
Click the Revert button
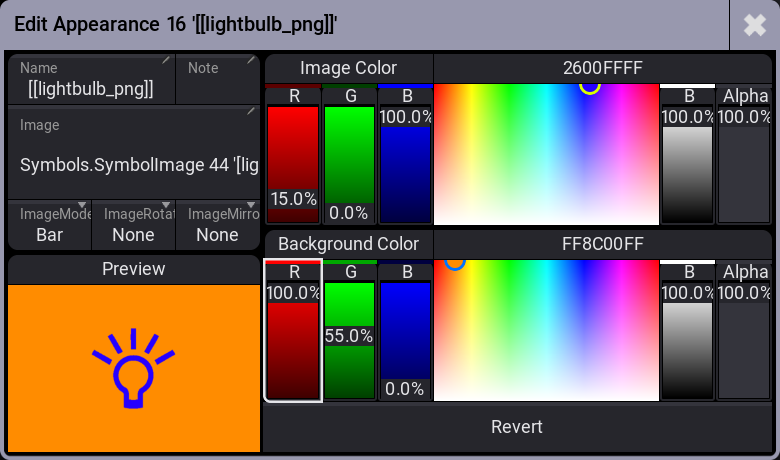tap(517, 427)
